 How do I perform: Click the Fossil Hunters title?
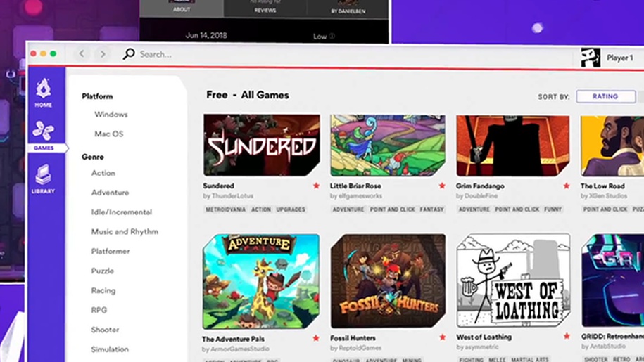point(353,338)
